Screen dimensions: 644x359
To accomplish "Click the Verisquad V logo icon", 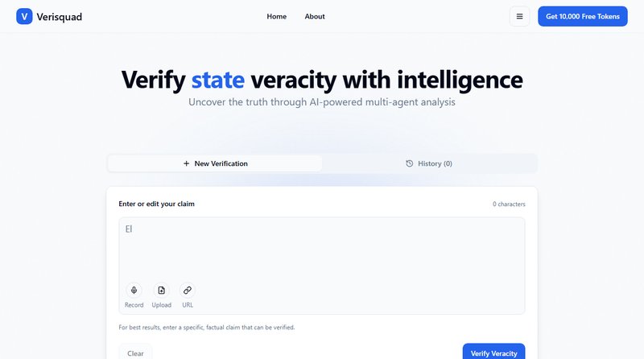I will 24,16.
